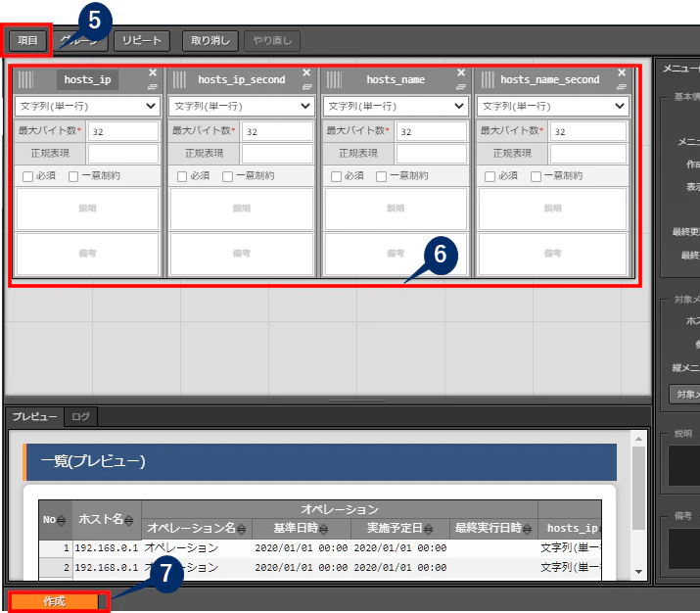Click the 正規表現 field of hosts_ip
This screenshot has height=613, width=700.
pyautogui.click(x=123, y=154)
